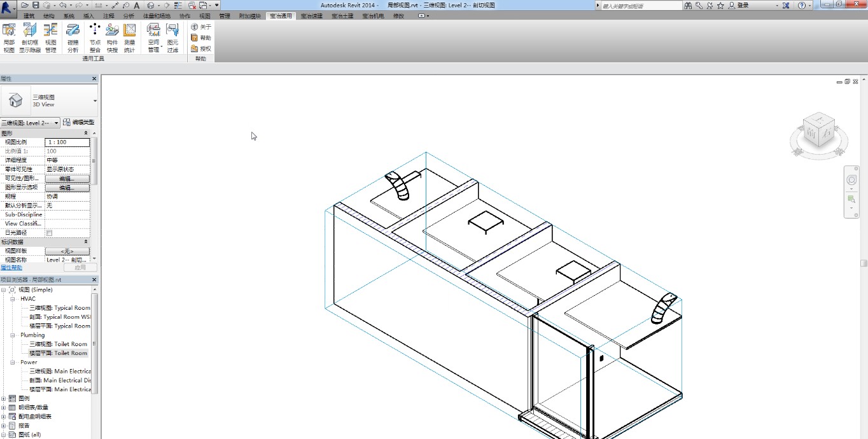Switch to the 宝冶机电 ribbon tab
Viewport: 868px width, 439px height.
[373, 16]
